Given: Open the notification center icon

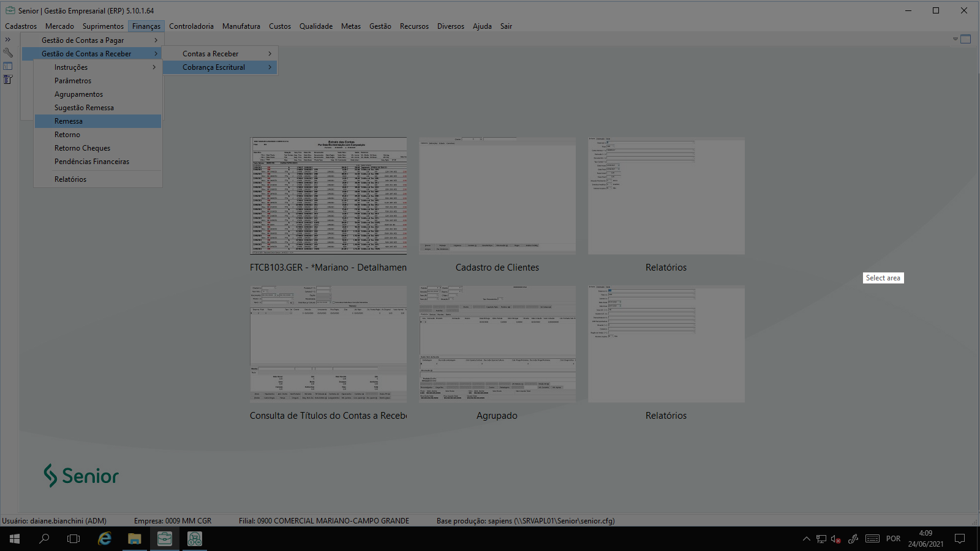Looking at the screenshot, I should [x=960, y=539].
